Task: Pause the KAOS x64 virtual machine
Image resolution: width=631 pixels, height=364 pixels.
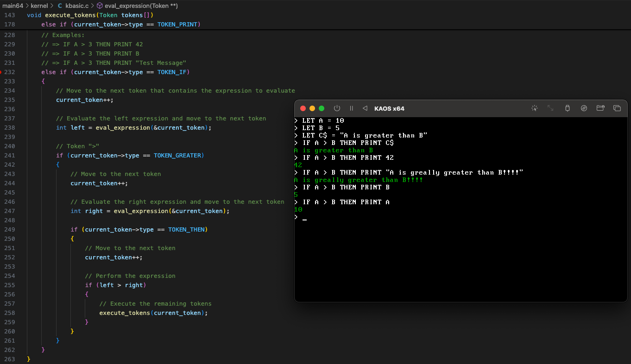Action: click(x=351, y=108)
